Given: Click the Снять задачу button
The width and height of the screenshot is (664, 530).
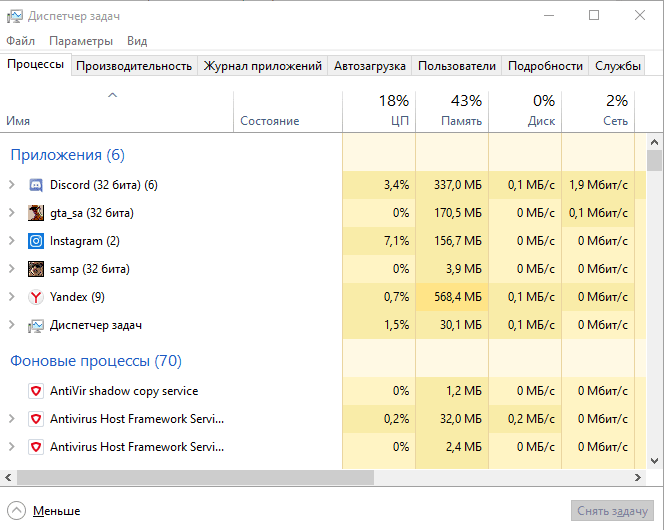Looking at the screenshot, I should (612, 511).
